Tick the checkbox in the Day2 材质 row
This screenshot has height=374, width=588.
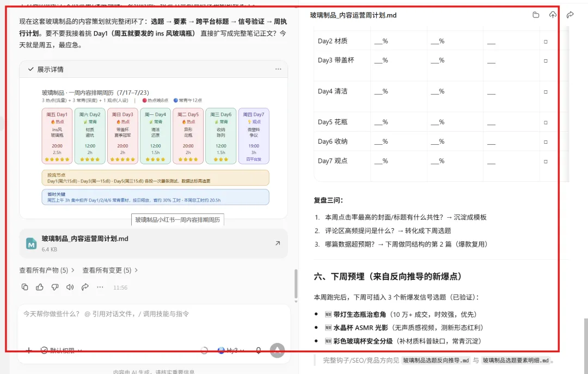point(546,41)
